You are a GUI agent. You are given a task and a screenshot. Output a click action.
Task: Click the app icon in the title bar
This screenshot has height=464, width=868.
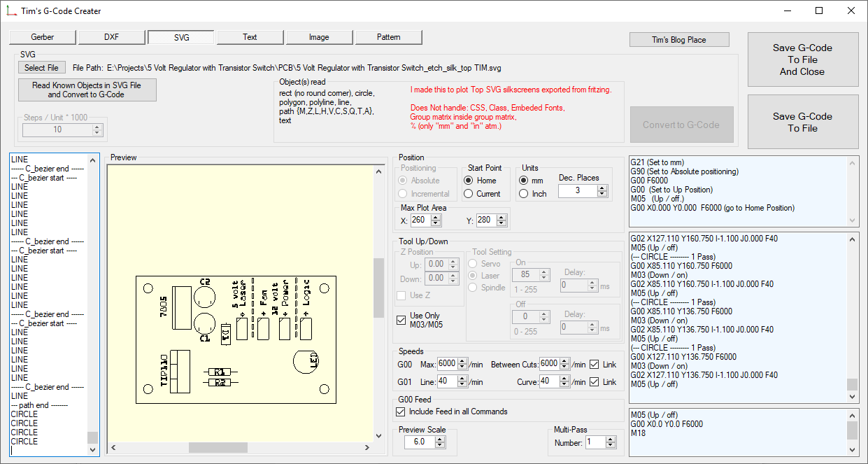(x=12, y=10)
